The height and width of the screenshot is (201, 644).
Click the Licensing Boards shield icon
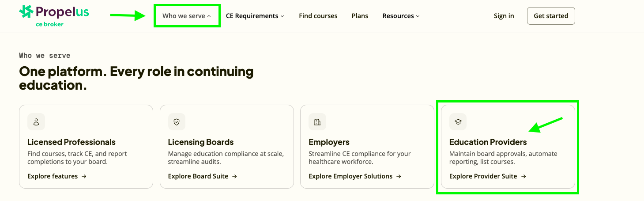(177, 122)
